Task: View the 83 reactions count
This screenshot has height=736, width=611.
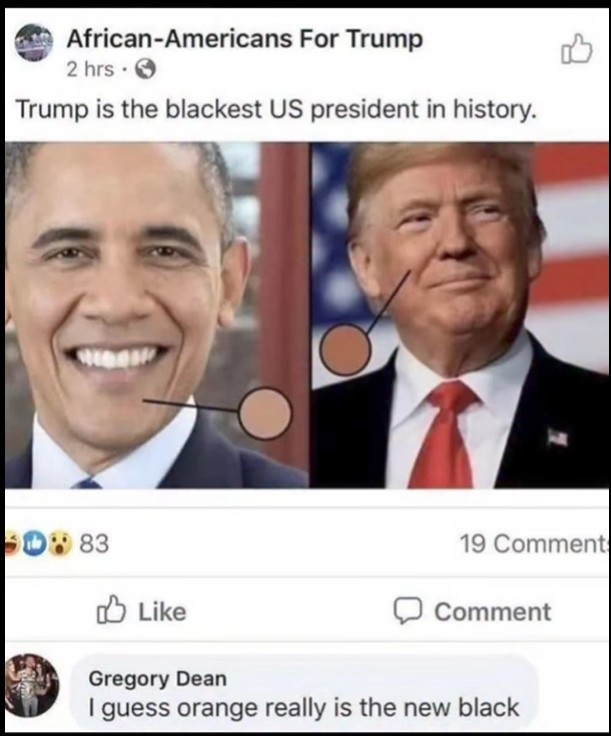Action: coord(94,544)
